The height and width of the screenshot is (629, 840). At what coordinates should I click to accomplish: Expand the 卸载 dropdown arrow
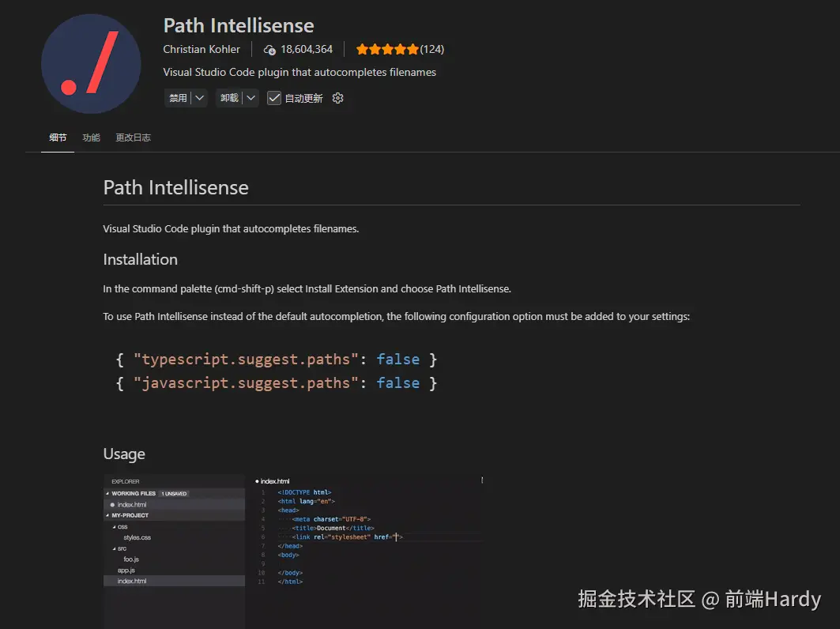pyautogui.click(x=250, y=98)
